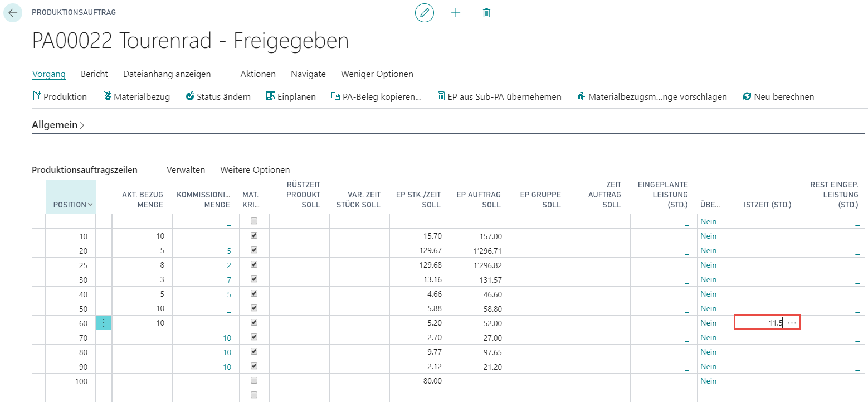Image resolution: width=868 pixels, height=402 pixels.
Task: Toggle Mat. Kri checkbox for position 10
Action: click(x=254, y=235)
